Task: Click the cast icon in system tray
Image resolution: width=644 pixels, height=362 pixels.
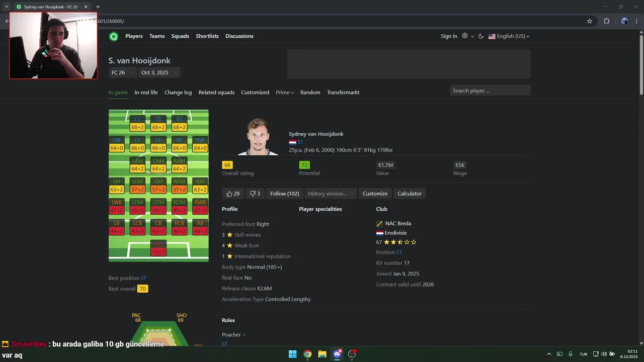Action: click(559, 354)
